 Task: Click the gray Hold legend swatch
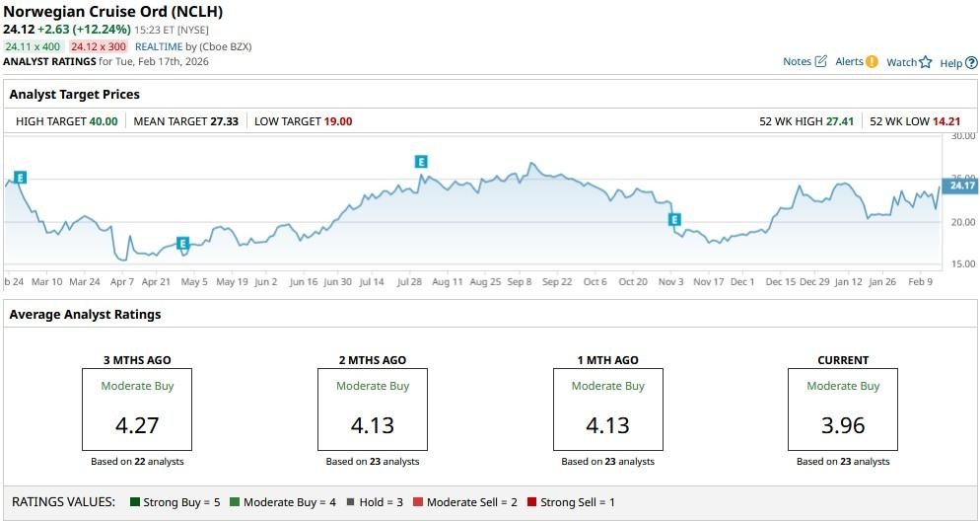[x=351, y=501]
